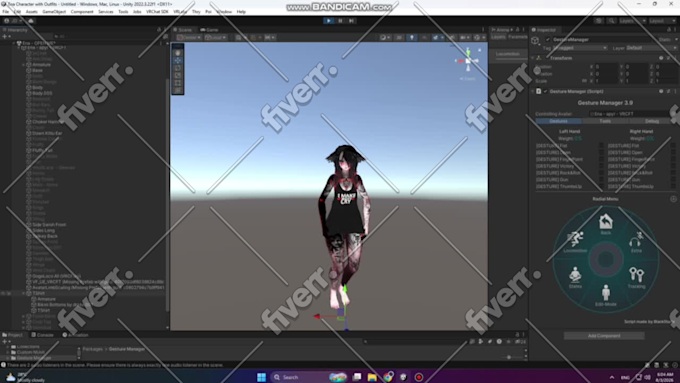Switch to Tools tab in Gesture Manager
This screenshot has width=680, height=383.
(605, 121)
